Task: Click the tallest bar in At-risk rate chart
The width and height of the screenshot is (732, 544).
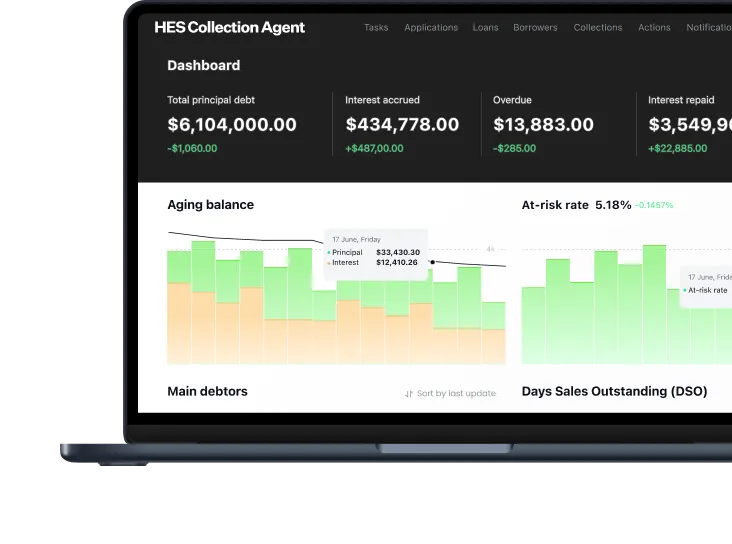Action: (x=655, y=304)
